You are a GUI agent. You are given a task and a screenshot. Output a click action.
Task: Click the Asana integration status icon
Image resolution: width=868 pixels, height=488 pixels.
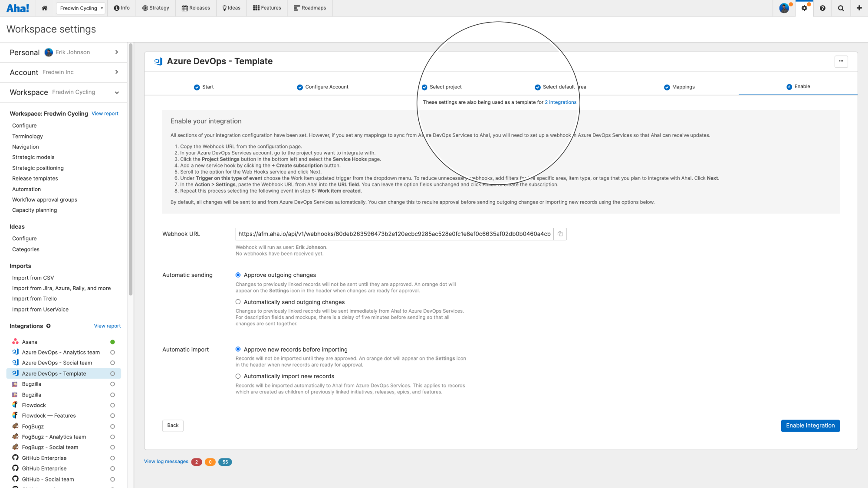[x=112, y=341]
